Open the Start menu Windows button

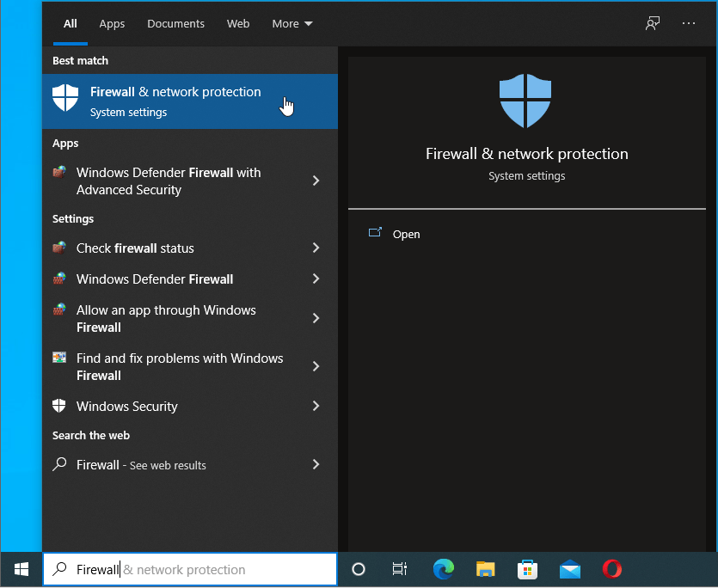click(x=21, y=569)
